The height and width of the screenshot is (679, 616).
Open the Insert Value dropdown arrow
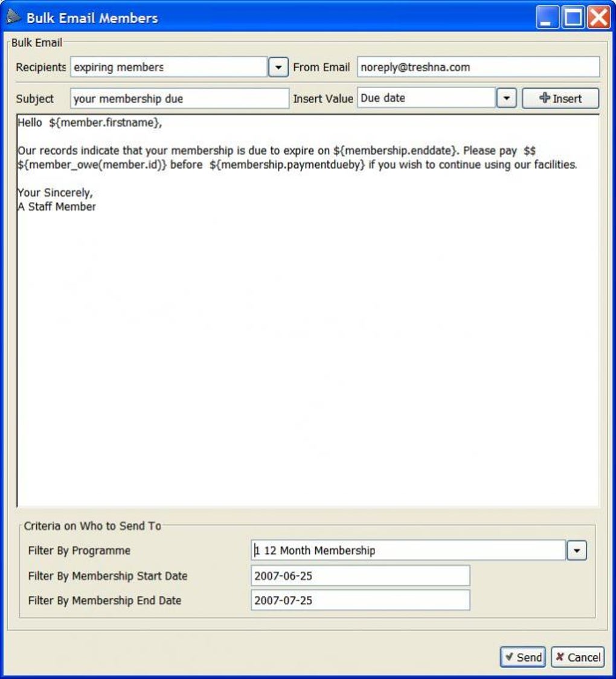click(x=507, y=98)
